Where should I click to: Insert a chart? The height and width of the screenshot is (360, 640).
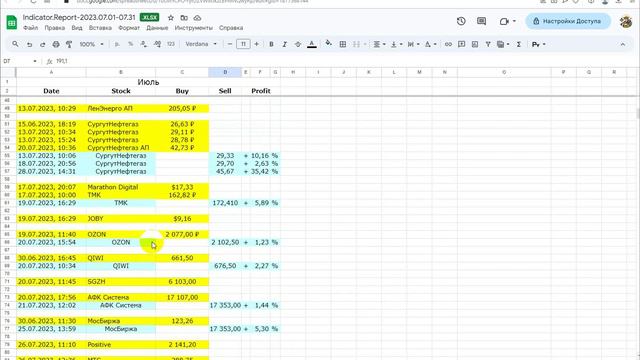point(475,44)
